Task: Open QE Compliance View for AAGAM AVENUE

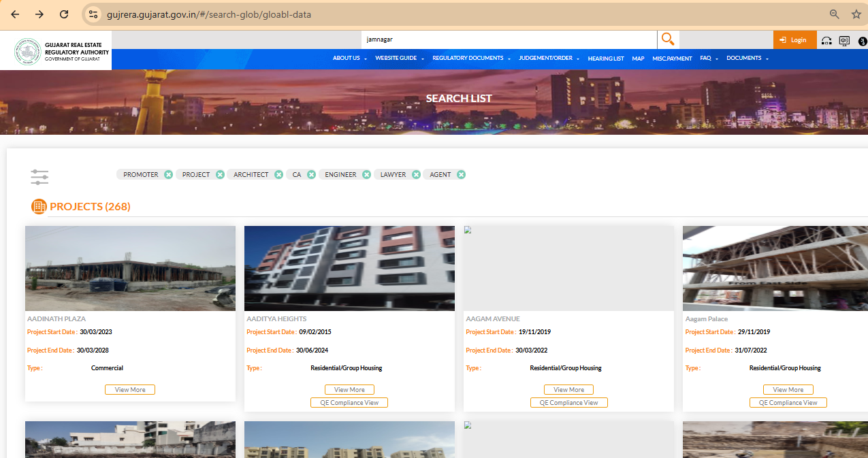Action: (x=568, y=403)
